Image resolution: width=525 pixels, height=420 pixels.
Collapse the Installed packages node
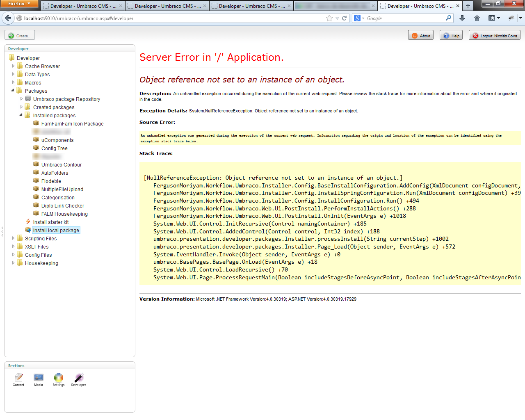(x=21, y=115)
